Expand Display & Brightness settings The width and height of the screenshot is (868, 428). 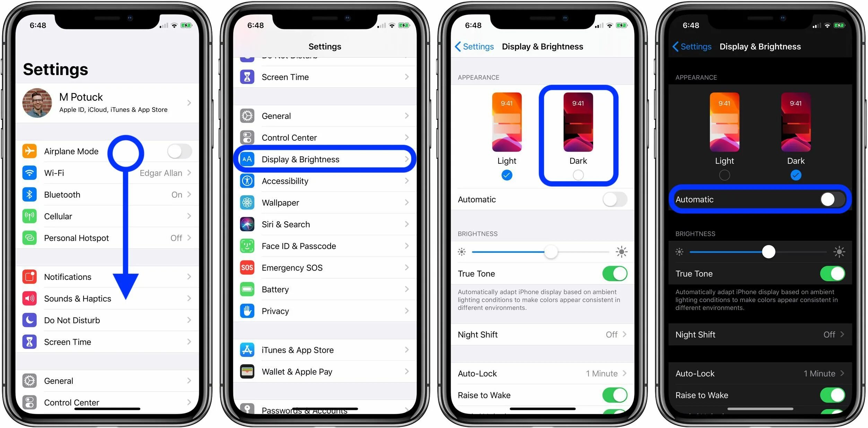pos(325,160)
